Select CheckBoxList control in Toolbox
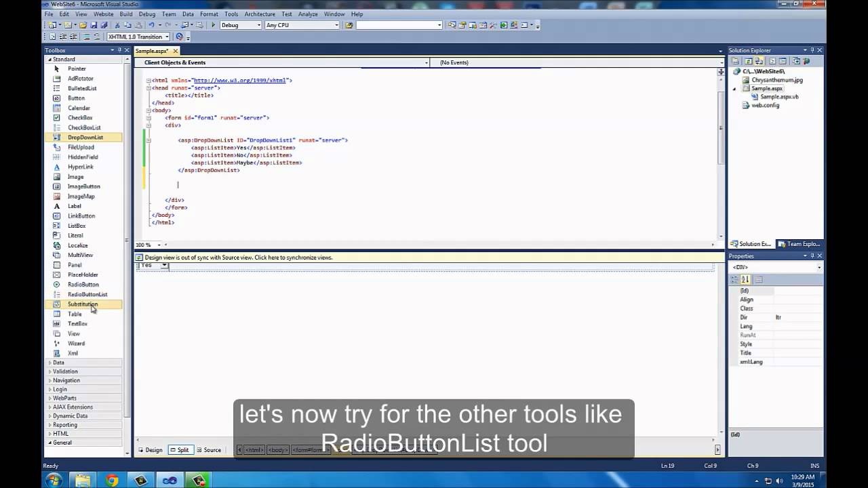 coord(84,127)
